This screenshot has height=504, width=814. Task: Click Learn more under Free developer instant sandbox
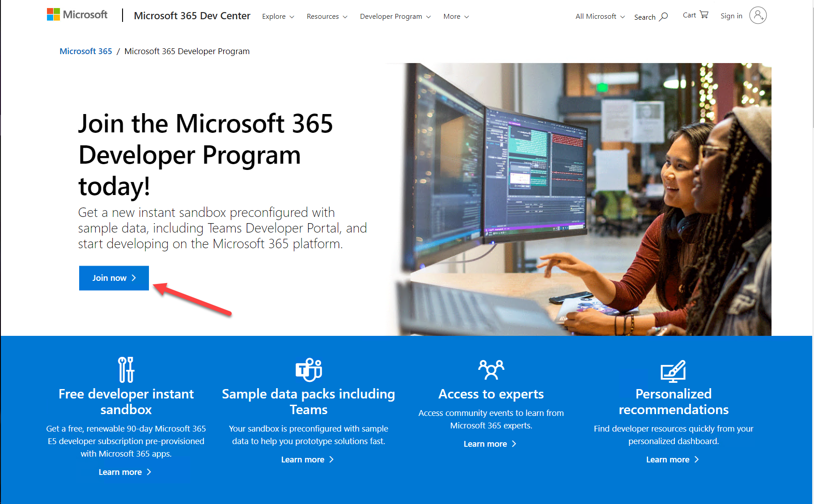[125, 472]
